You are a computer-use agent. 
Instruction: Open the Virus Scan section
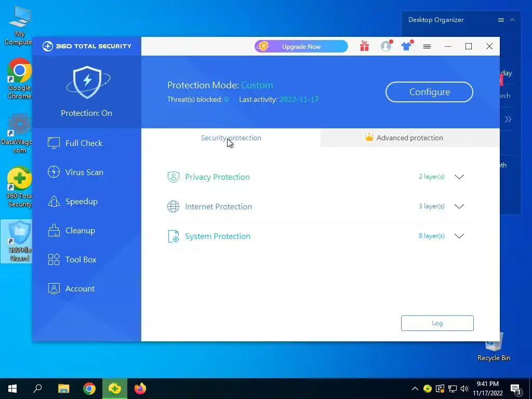[x=75, y=172]
